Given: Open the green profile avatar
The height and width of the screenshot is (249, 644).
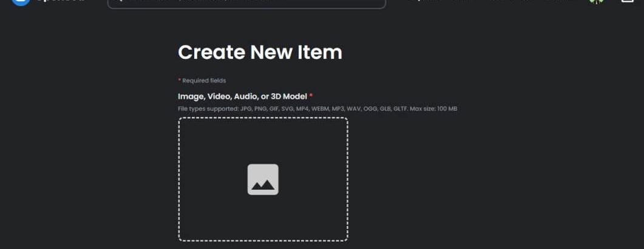Looking at the screenshot, I should click(x=596, y=1).
